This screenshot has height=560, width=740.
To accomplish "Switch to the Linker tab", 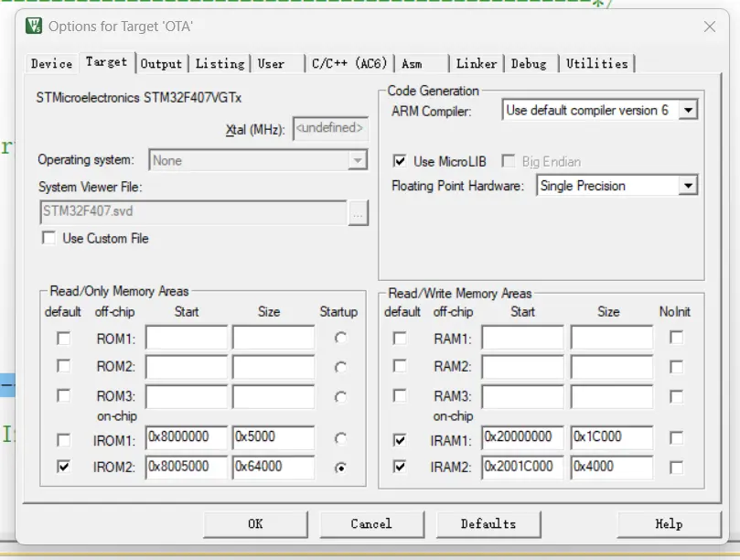I will click(x=477, y=63).
